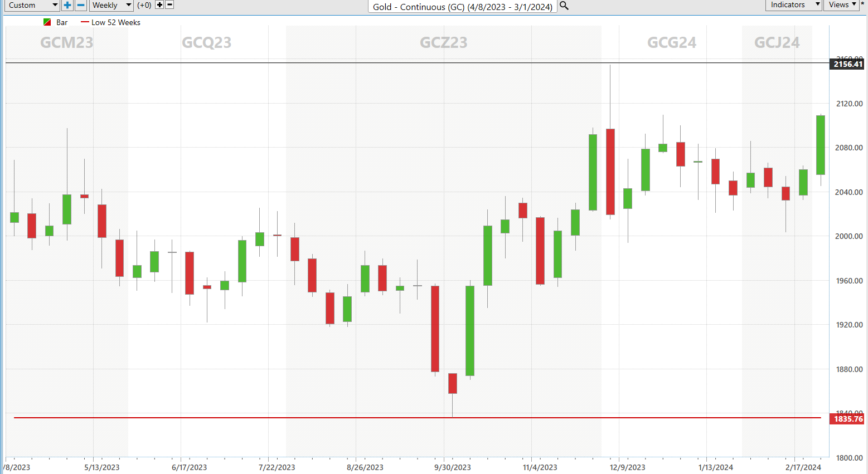
Task: Click the black minus offset button
Action: (170, 5)
